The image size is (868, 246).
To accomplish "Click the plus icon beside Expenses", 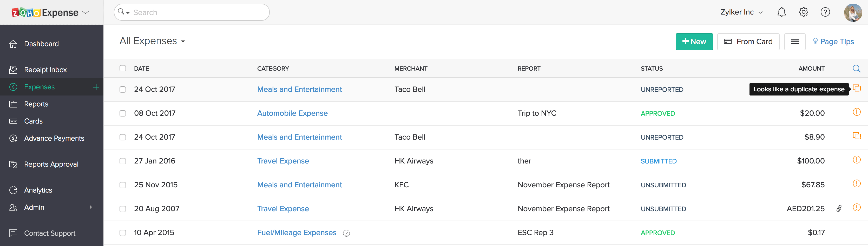I will [x=96, y=87].
